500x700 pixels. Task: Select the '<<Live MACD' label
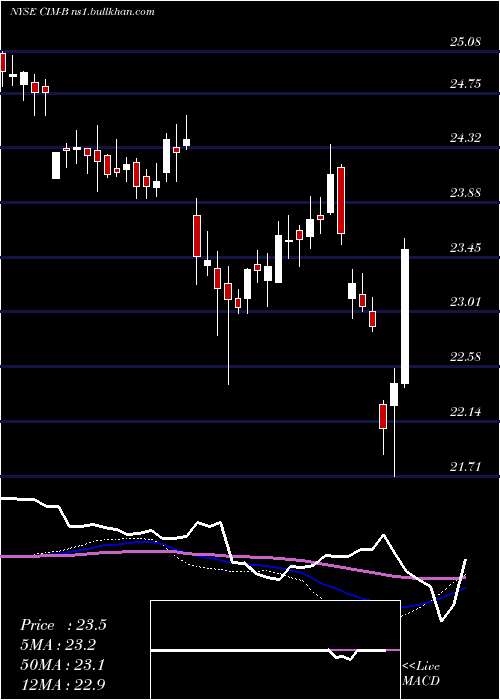(421, 674)
